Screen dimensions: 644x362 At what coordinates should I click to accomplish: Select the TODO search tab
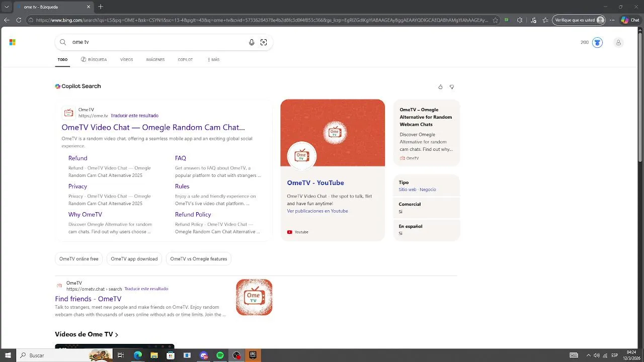click(62, 59)
